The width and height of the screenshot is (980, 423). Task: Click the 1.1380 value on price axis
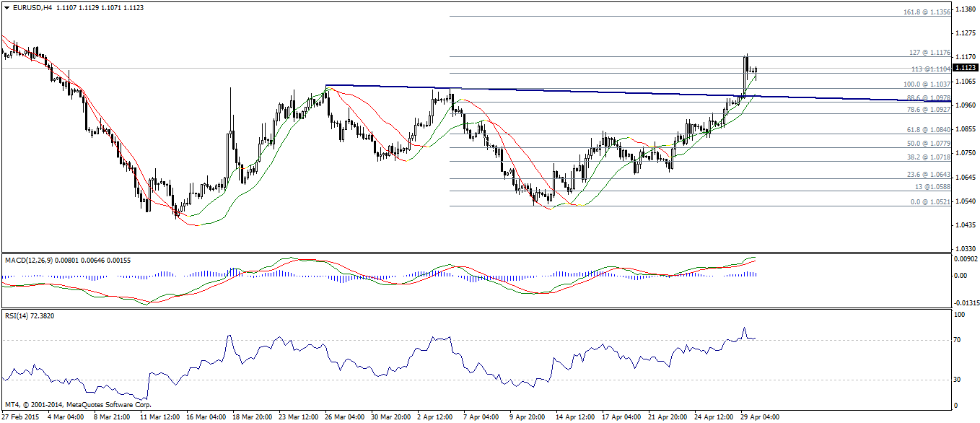(965, 9)
